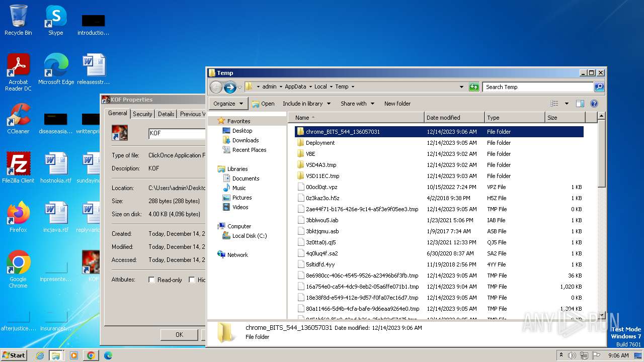This screenshot has width=644, height=362.
Task: Select 3bktjqmu.asb file
Action: tap(439, 231)
